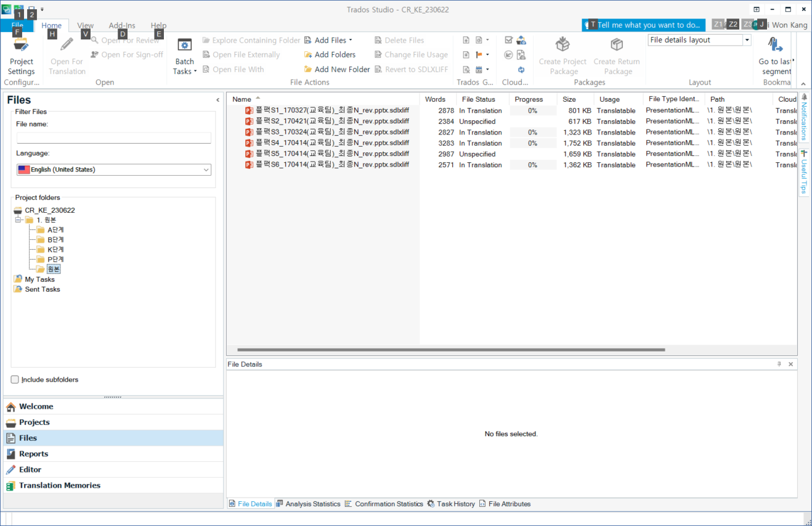Open the Translation Memories view
The height and width of the screenshot is (526, 812).
pyautogui.click(x=113, y=485)
